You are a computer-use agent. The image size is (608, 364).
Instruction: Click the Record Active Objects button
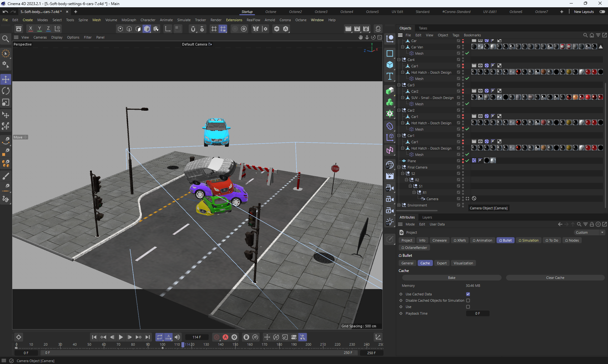(217, 337)
